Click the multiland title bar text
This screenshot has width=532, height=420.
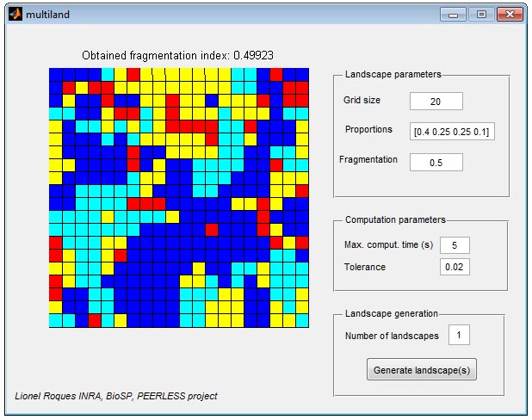pyautogui.click(x=47, y=15)
